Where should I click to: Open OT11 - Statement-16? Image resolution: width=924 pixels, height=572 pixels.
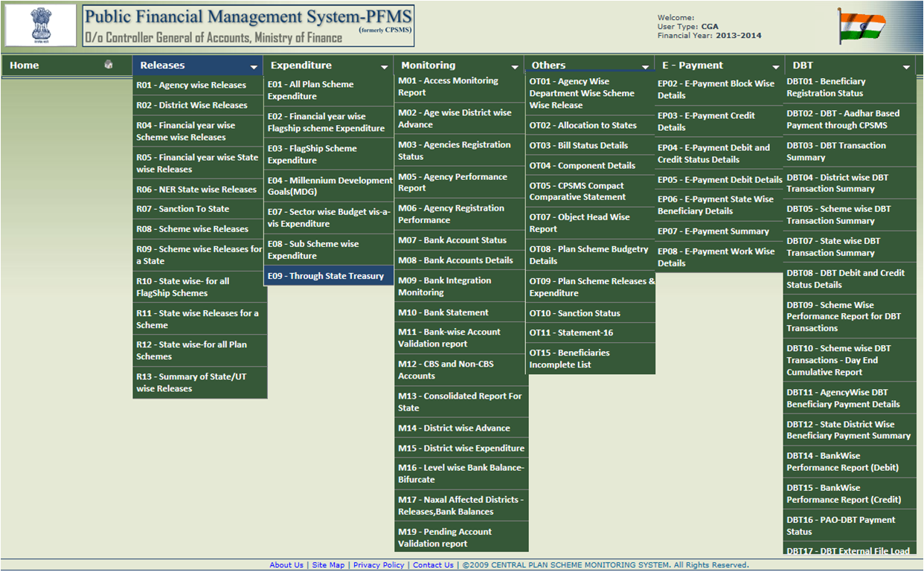[591, 332]
